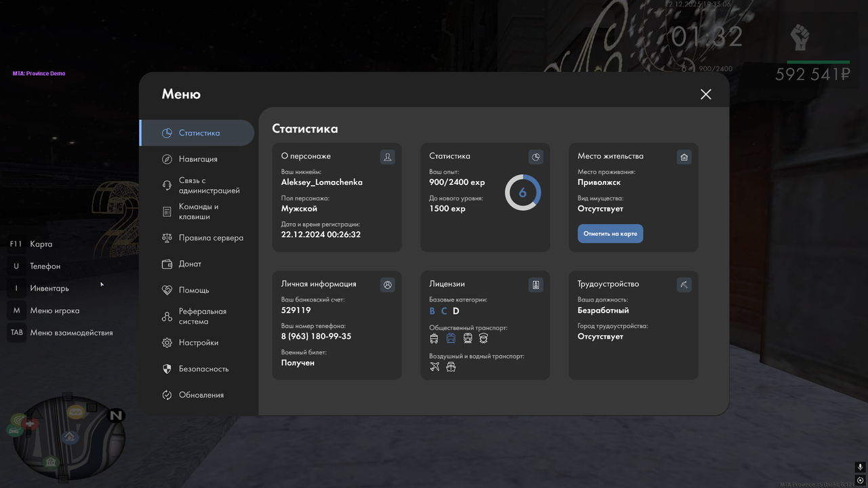Open Правила сервера section
This screenshot has height=488, width=868.
(x=197, y=238)
